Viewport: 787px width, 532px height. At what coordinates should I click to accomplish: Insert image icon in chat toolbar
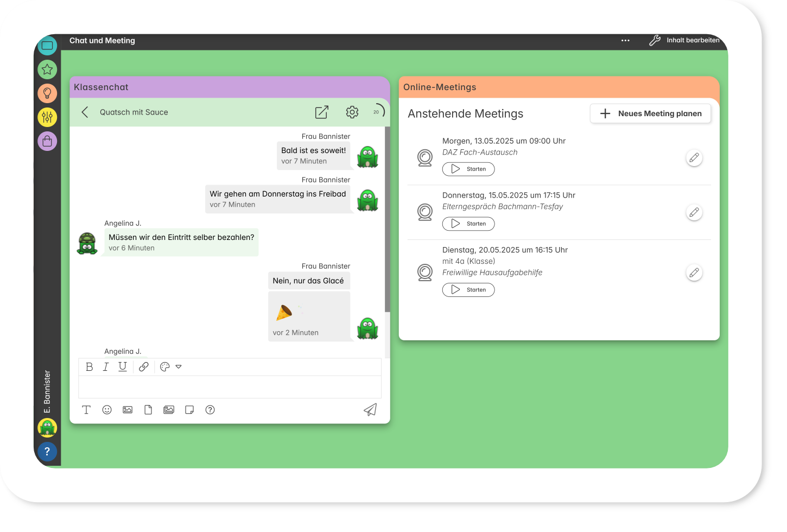click(x=128, y=410)
